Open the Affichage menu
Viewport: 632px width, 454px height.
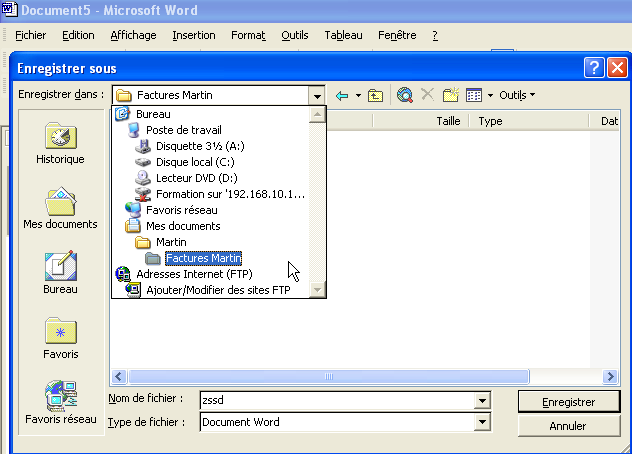[133, 35]
